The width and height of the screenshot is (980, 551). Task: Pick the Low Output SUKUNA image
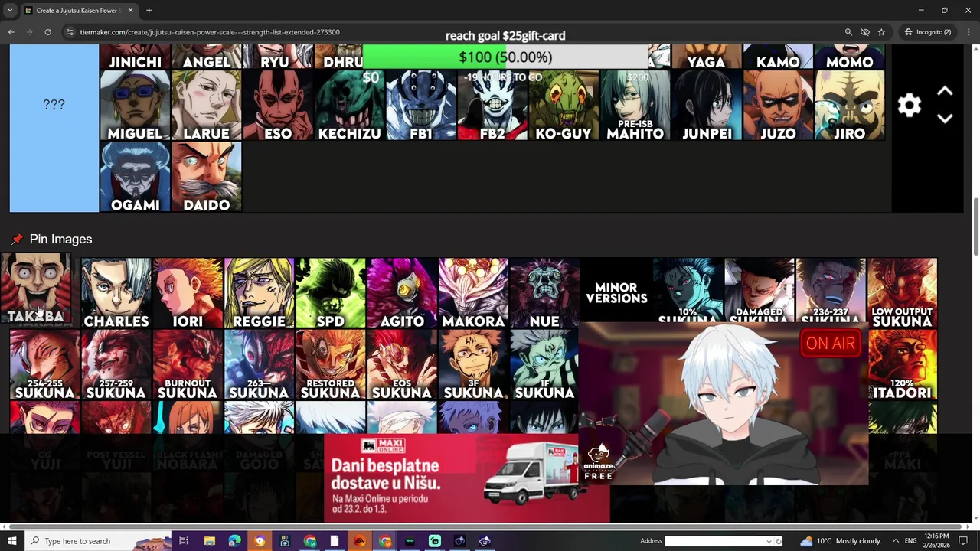[902, 293]
